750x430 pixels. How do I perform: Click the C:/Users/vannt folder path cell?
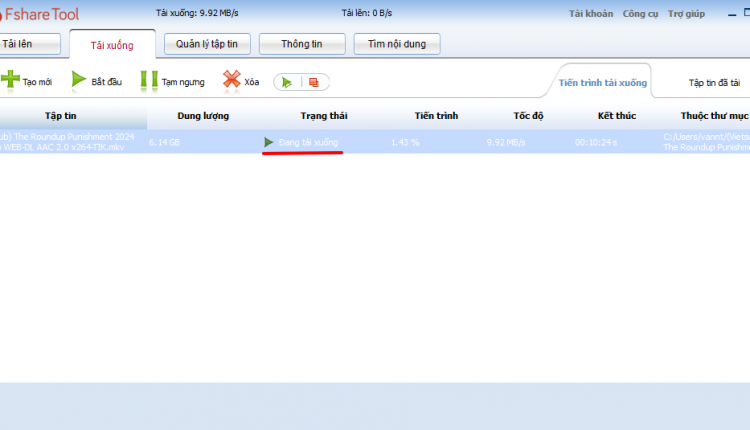click(x=706, y=142)
